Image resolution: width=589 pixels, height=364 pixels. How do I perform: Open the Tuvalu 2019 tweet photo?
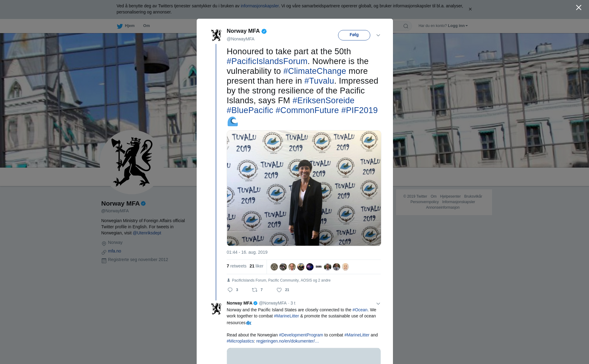pos(304,188)
